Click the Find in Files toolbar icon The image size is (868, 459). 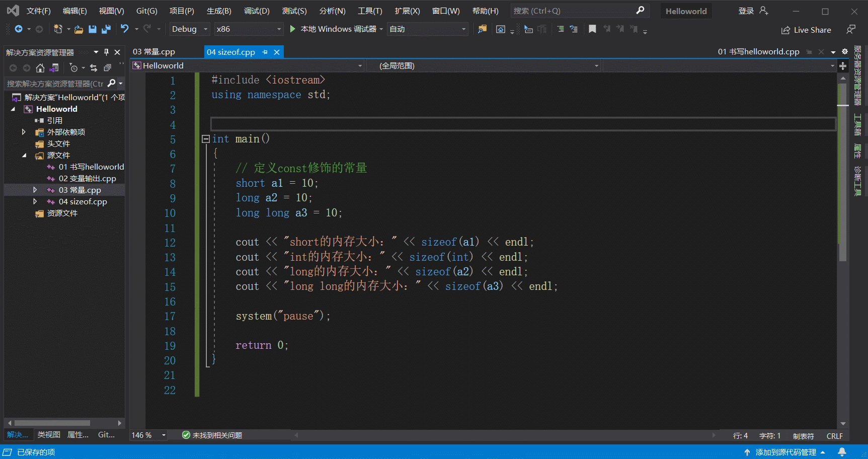click(482, 29)
